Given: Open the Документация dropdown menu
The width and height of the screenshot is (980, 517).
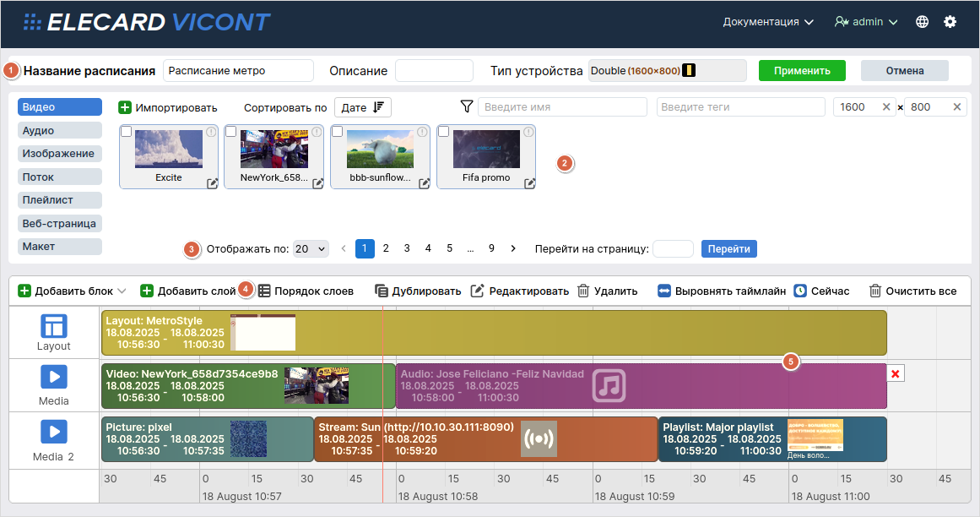Looking at the screenshot, I should coord(768,22).
